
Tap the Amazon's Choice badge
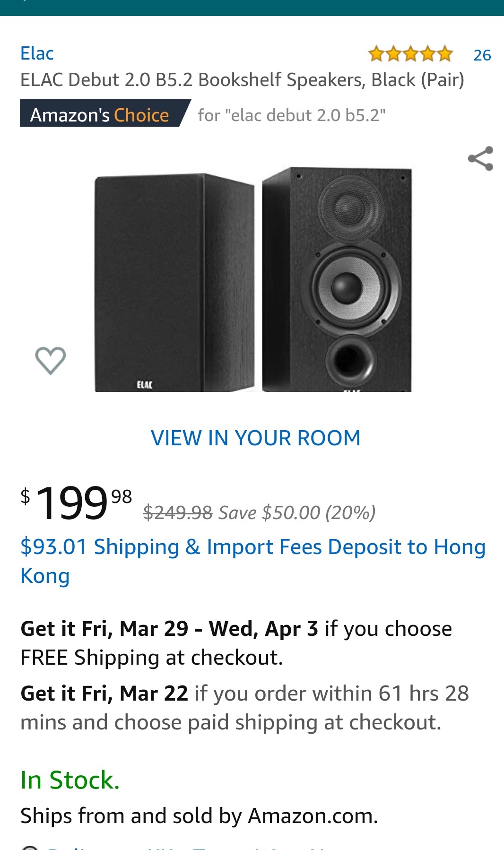click(x=105, y=113)
